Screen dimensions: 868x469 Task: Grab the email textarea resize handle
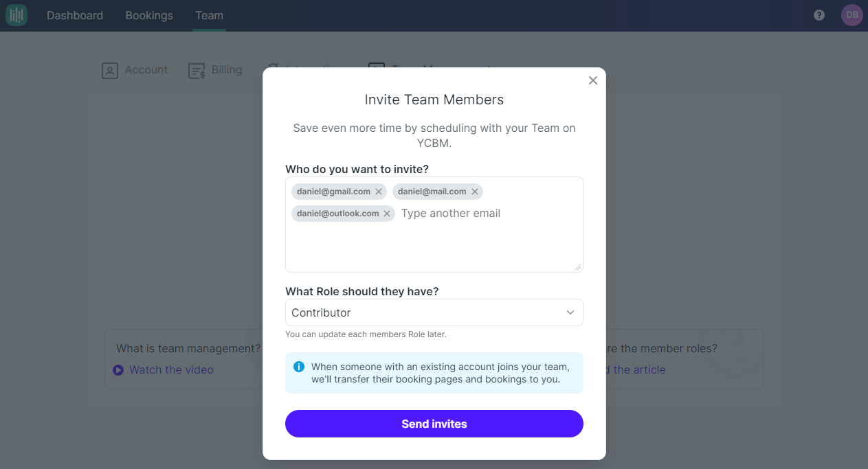(x=578, y=267)
